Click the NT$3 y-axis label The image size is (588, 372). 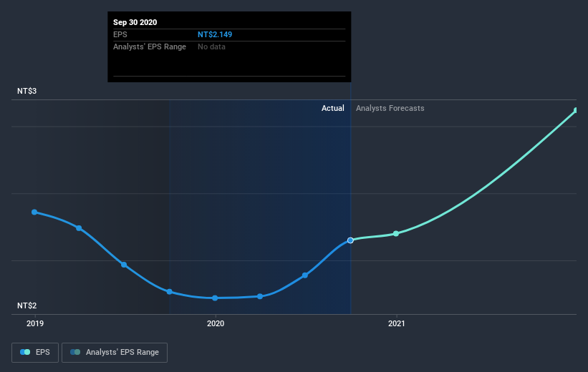pyautogui.click(x=26, y=91)
